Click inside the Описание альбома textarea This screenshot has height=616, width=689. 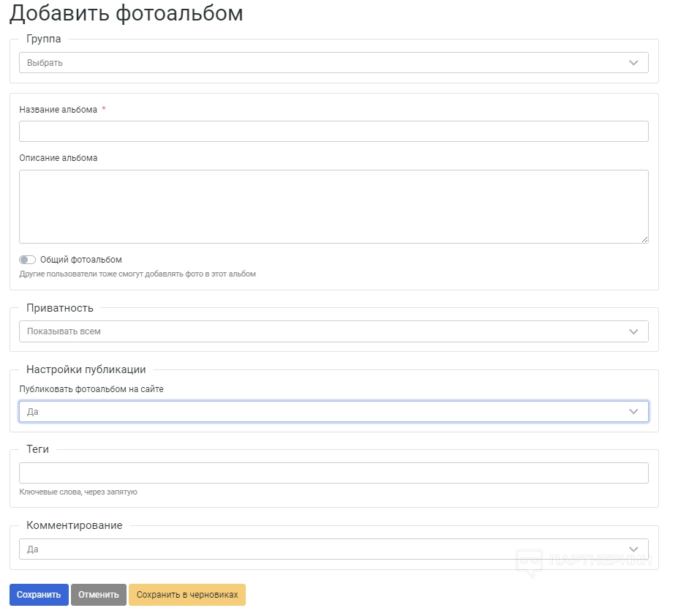[x=334, y=206]
